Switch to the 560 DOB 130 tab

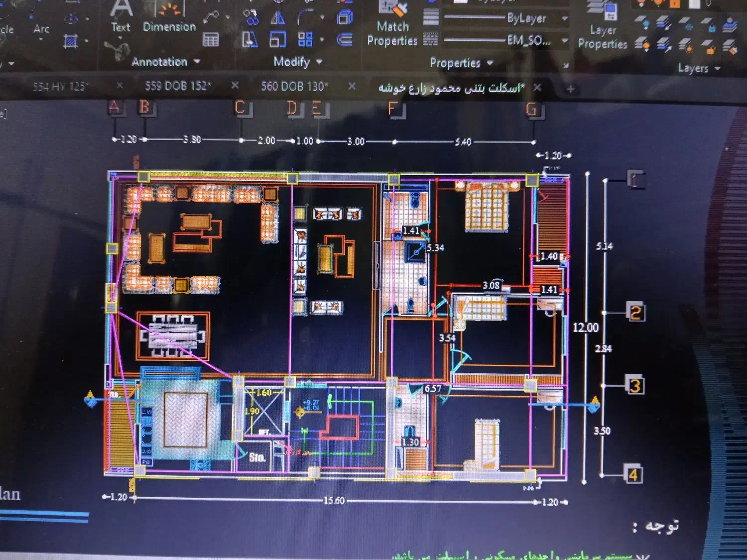click(294, 87)
